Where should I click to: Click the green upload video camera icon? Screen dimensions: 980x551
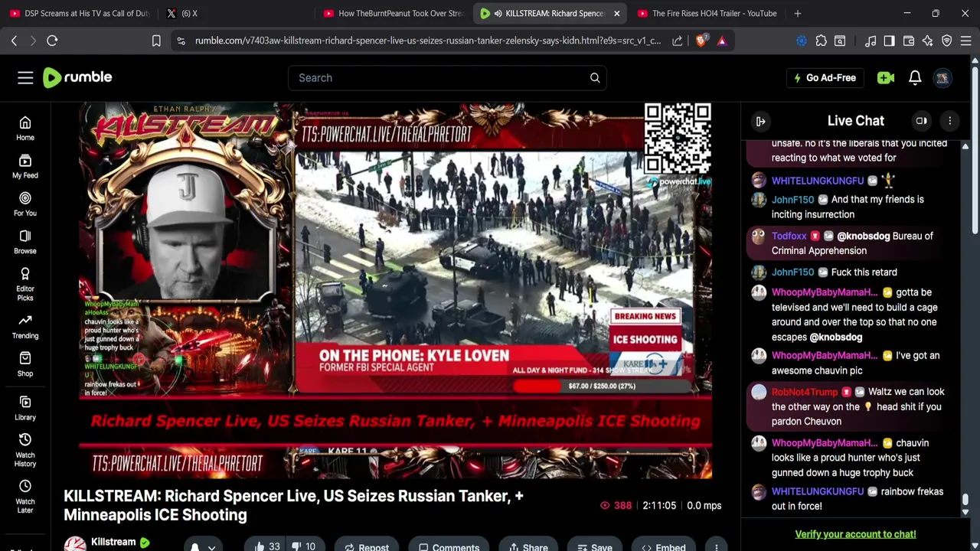(x=886, y=77)
